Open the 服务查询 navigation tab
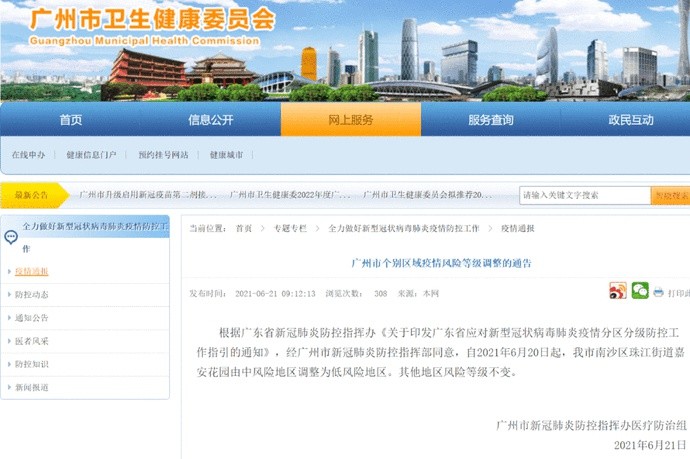 [491, 120]
